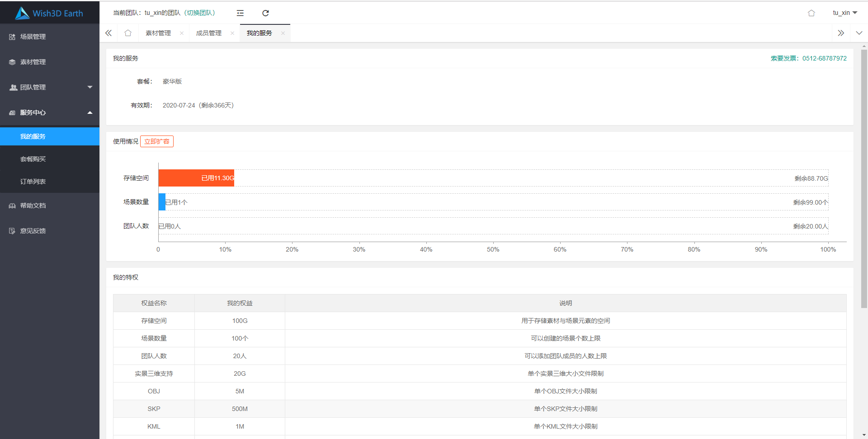Click the sidebar collapse toggle icon
This screenshot has height=439, width=868.
coord(240,13)
